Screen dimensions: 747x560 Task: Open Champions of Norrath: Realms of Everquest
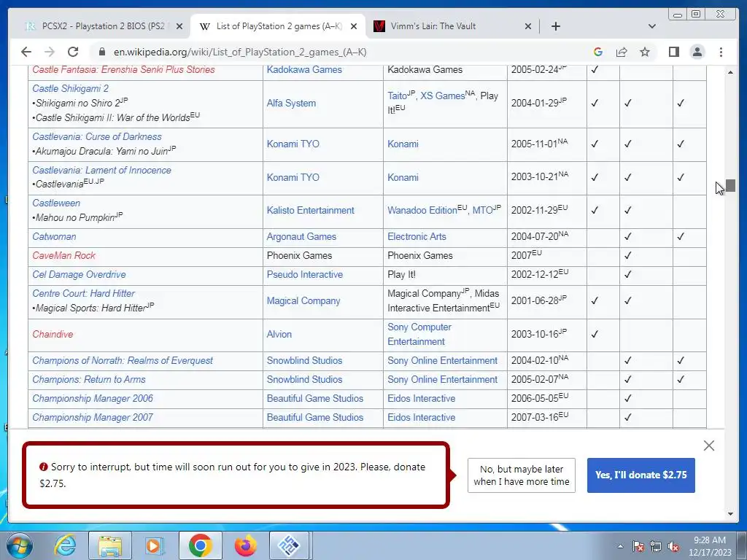coord(123,360)
